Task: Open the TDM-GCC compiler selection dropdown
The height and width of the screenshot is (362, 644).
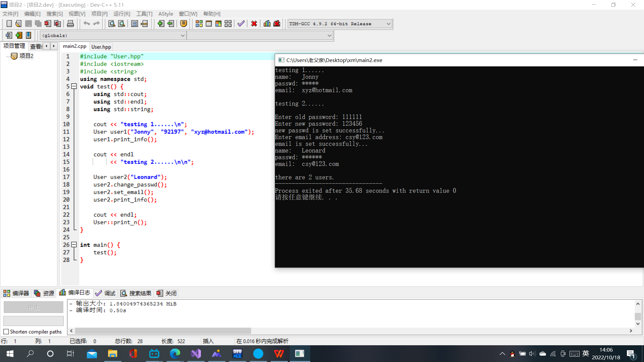Action: [388, 24]
